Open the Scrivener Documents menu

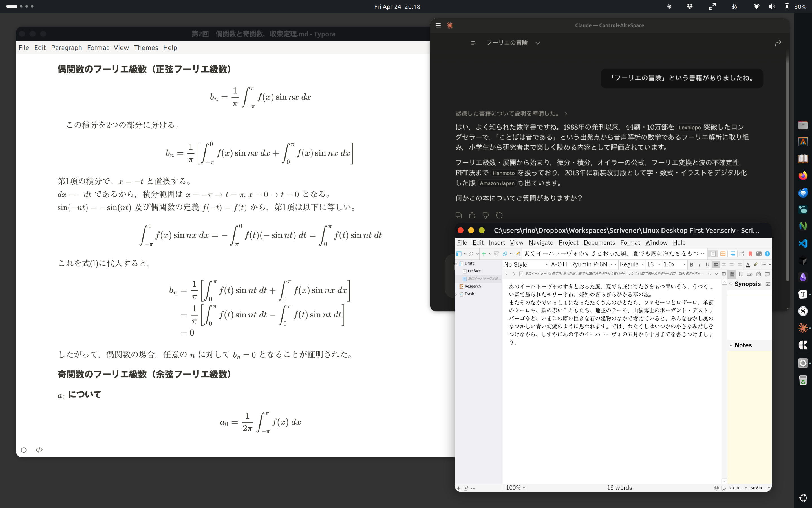(599, 243)
